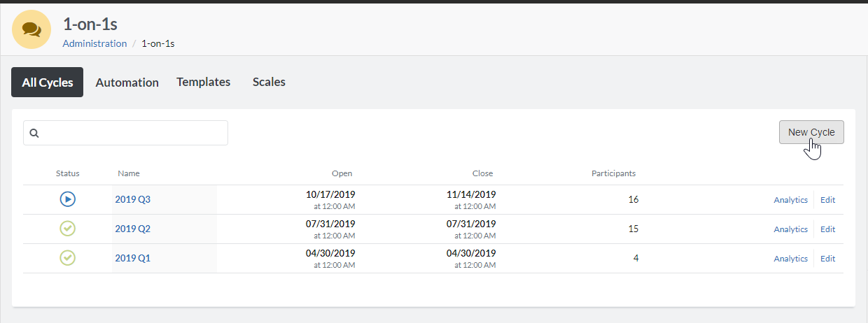Go to Administration breadcrumb link

point(94,43)
